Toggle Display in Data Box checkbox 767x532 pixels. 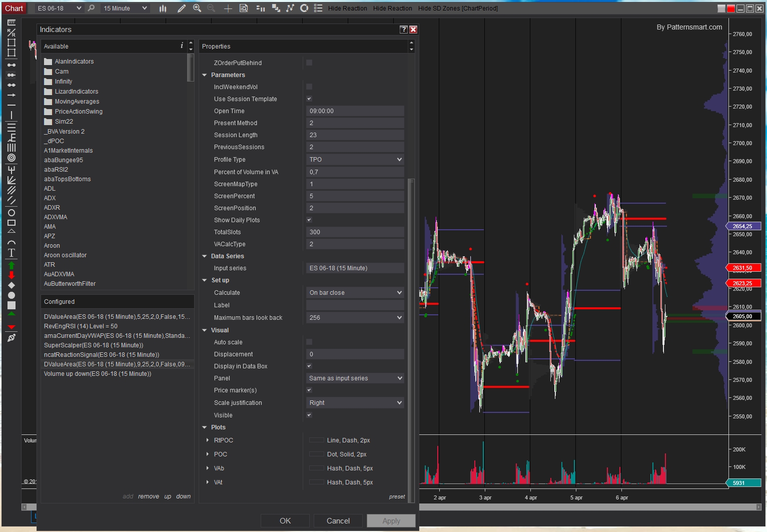(309, 366)
